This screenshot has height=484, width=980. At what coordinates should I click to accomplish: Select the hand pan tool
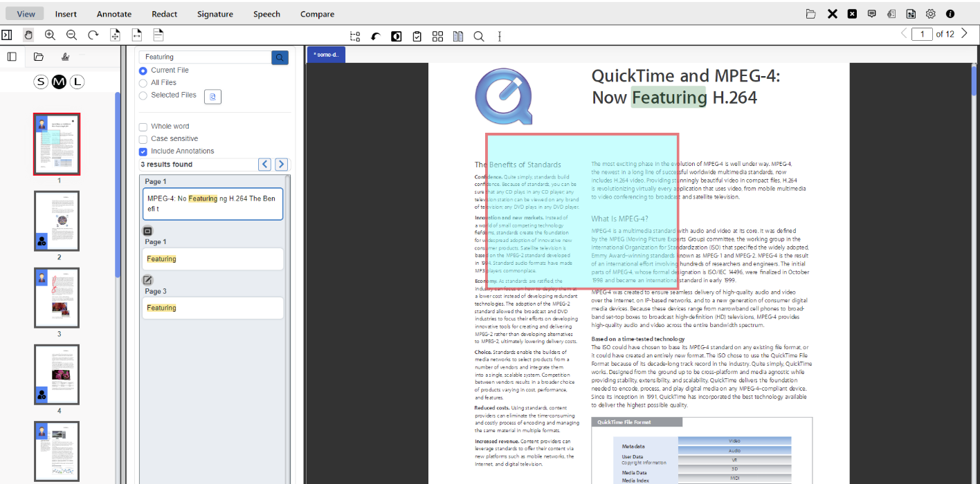point(28,35)
